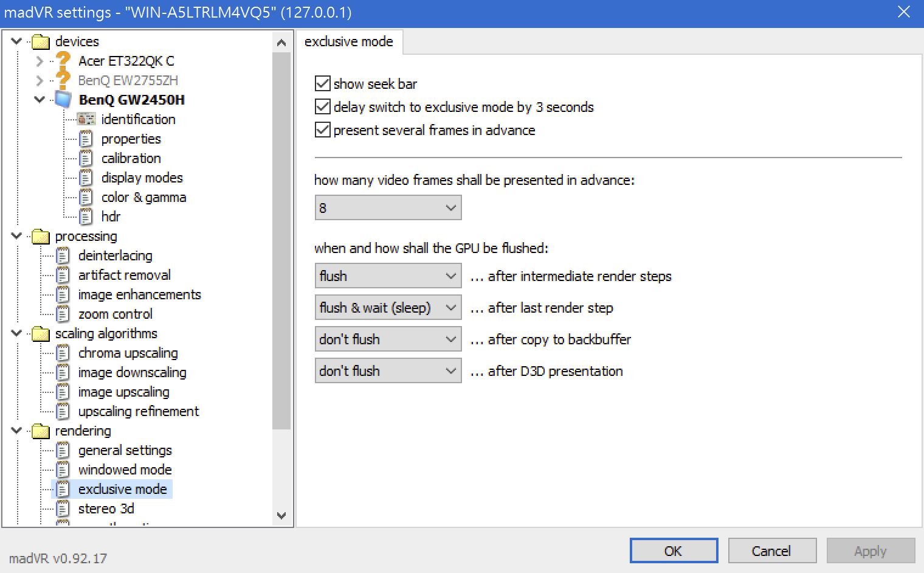Click the zoom control page icon
This screenshot has width=924, height=573.
pyautogui.click(x=63, y=314)
